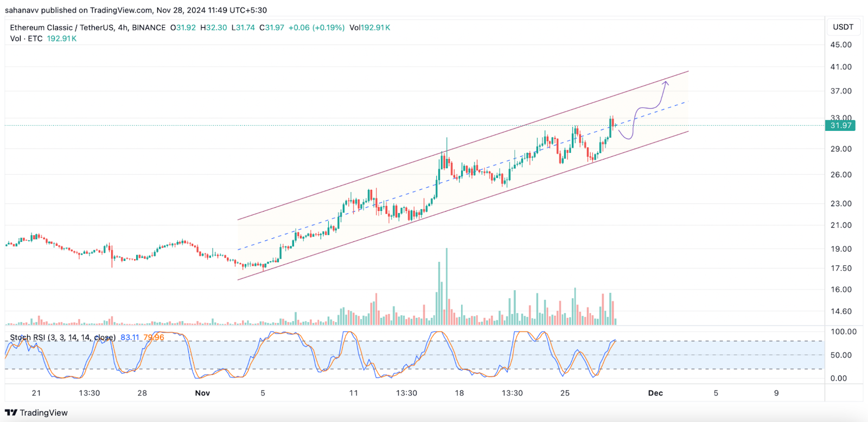868x422 pixels.
Task: Click the 9 date axis label
Action: [776, 393]
